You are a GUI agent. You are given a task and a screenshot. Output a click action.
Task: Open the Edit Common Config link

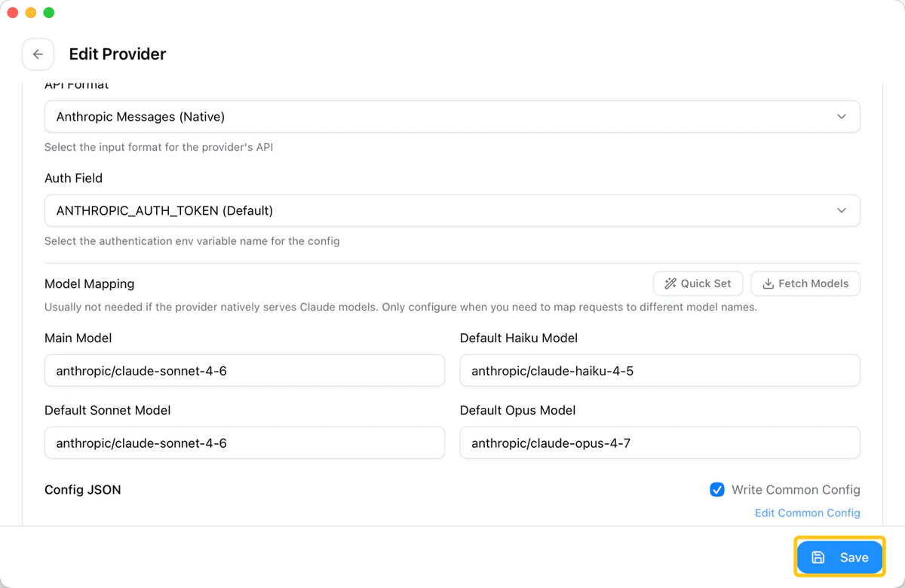808,513
